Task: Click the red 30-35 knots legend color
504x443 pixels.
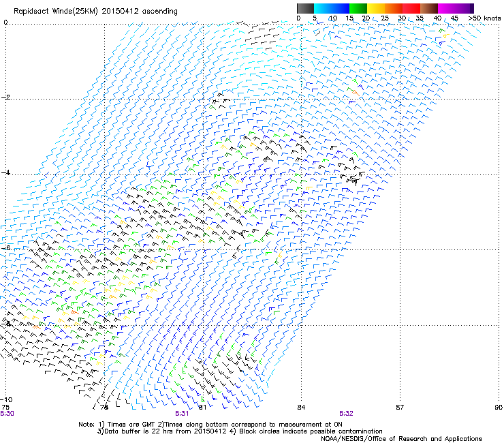Action: click(x=411, y=8)
